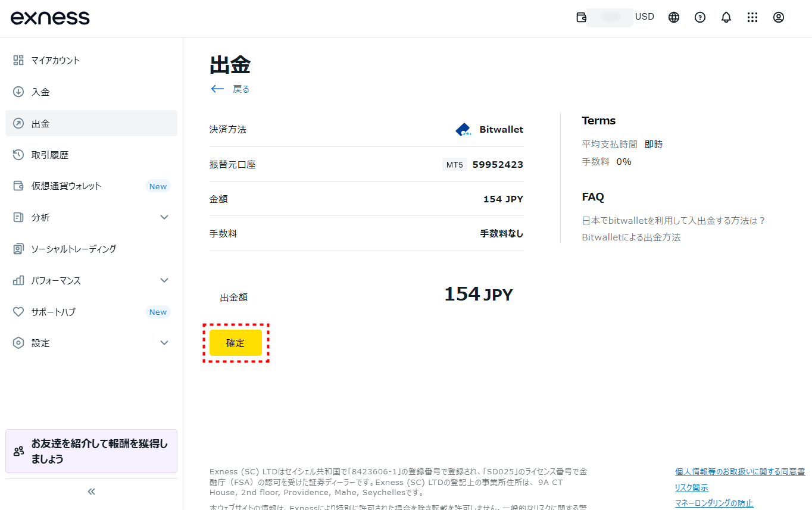Image resolution: width=812 pixels, height=510 pixels.
Task: Click the New badge on サポートハブ
Action: pyautogui.click(x=158, y=312)
